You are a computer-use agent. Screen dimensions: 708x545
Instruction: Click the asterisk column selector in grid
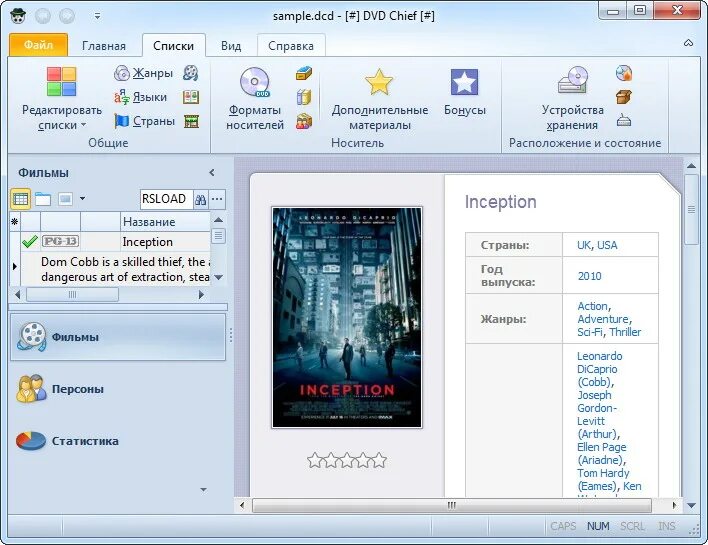click(15, 222)
